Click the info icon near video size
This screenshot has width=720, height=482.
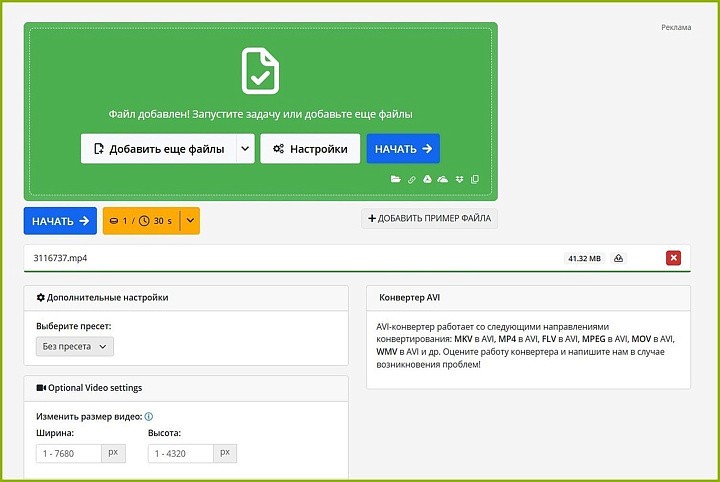click(x=149, y=416)
